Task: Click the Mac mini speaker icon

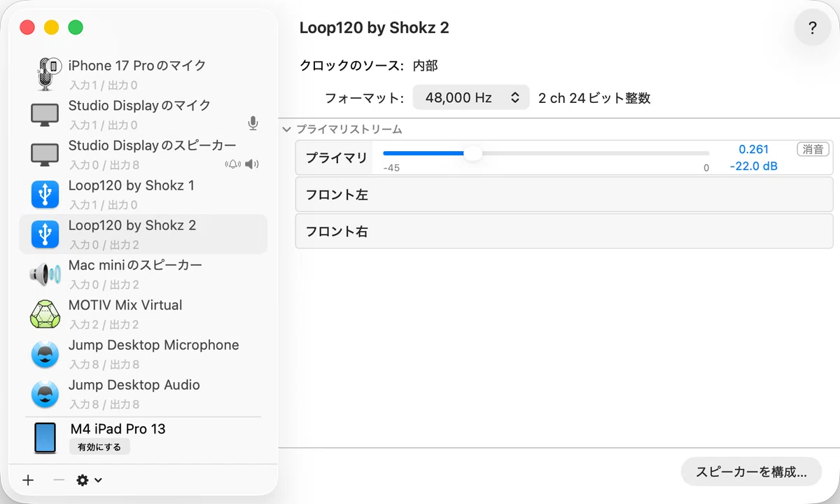Action: click(45, 274)
